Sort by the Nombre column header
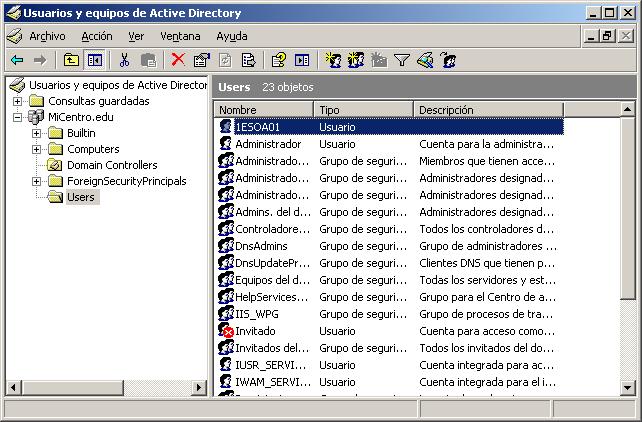 point(264,109)
